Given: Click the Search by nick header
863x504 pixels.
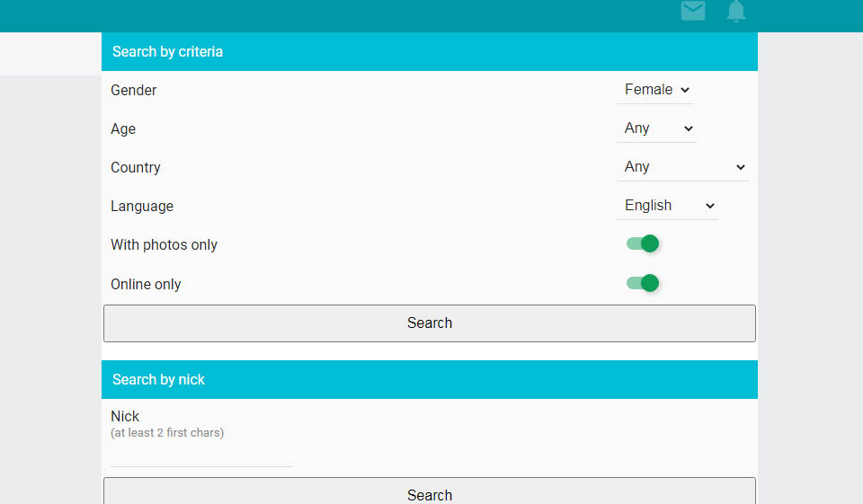Looking at the screenshot, I should (158, 380).
